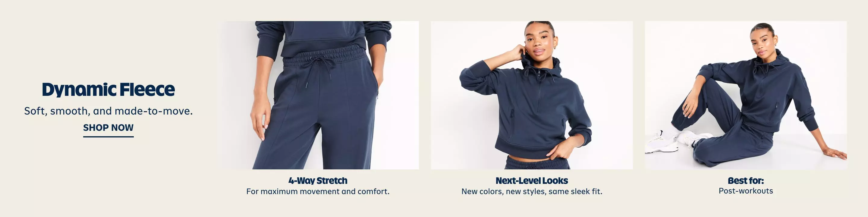The image size is (868, 217).
Task: Click the Next-Level Looks caption title
Action: (x=532, y=181)
